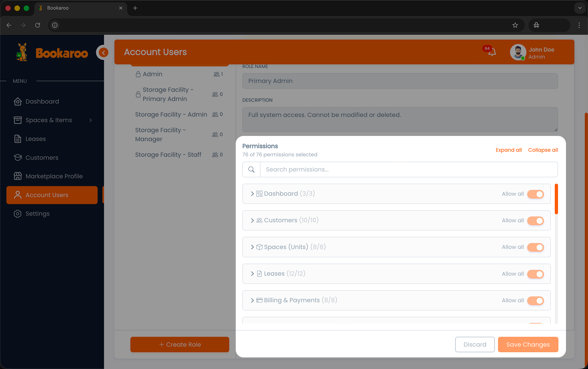Select Storage Facility - Manager role
This screenshot has width=588, height=369.
[160, 134]
